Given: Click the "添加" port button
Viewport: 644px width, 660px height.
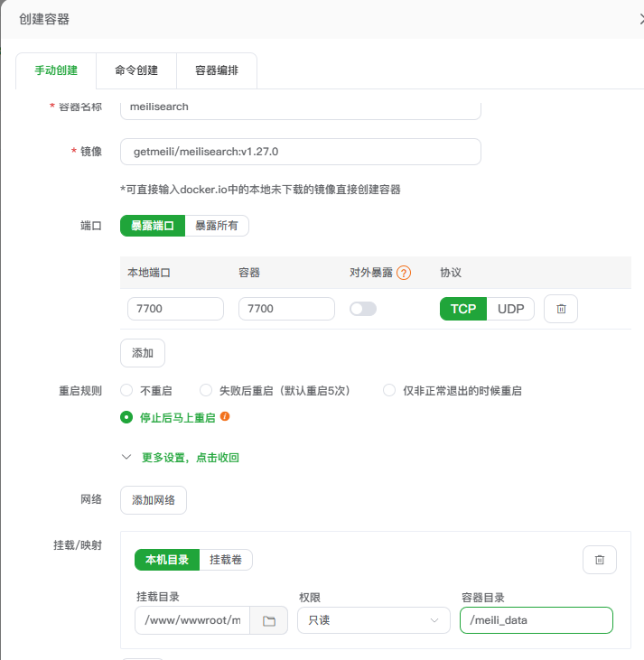Looking at the screenshot, I should pyautogui.click(x=143, y=353).
